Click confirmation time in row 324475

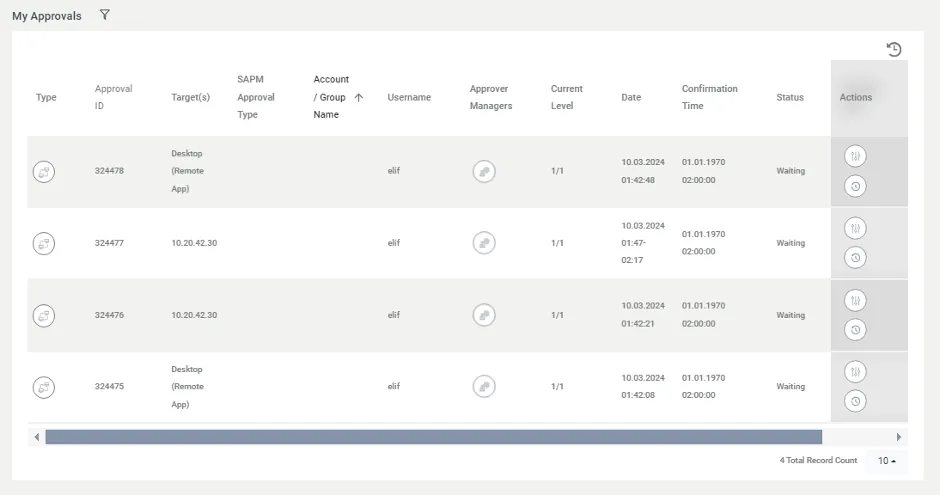(x=703, y=386)
